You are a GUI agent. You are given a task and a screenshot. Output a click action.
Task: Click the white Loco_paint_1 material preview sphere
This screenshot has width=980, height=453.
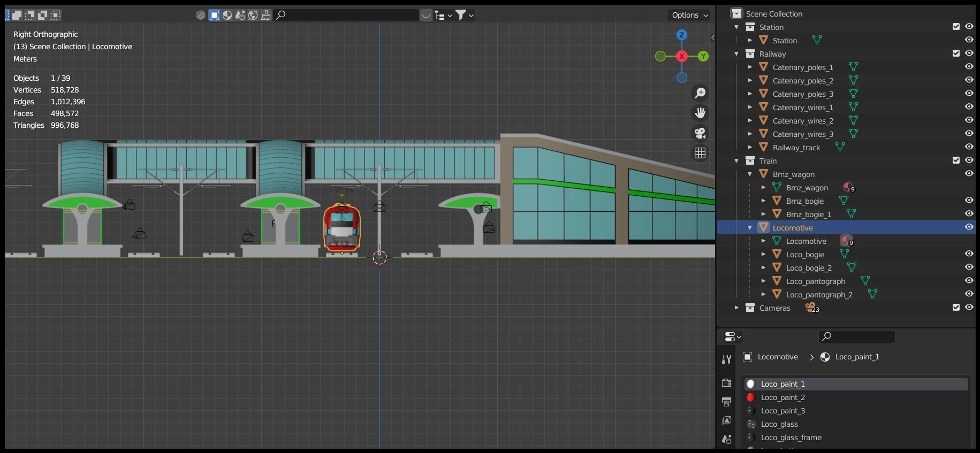tap(751, 384)
